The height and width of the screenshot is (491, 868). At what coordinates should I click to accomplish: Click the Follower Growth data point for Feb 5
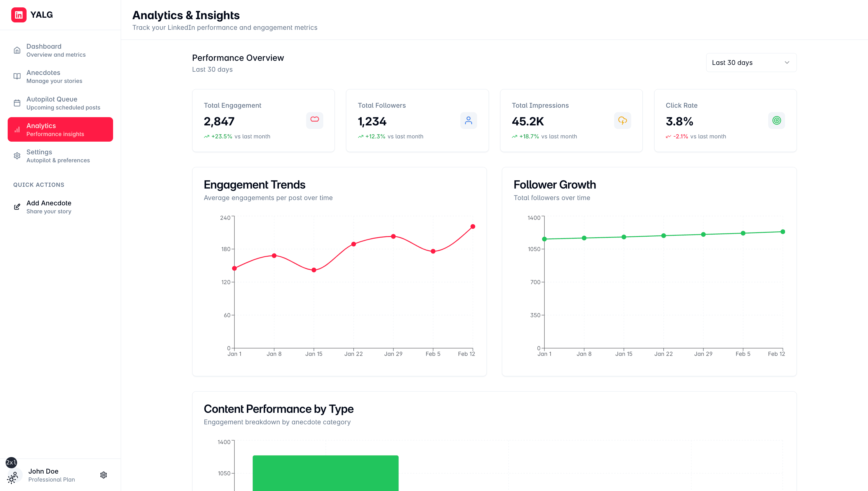tap(743, 233)
